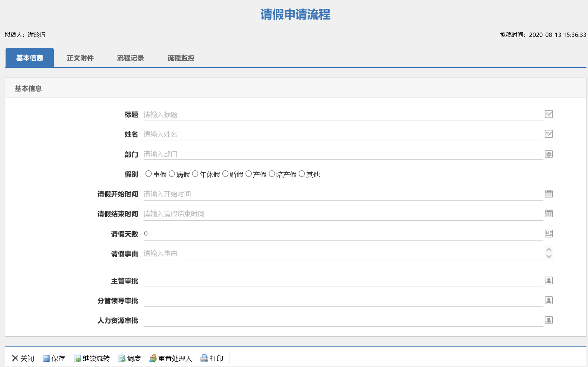The width and height of the screenshot is (588, 367).
Task: Open the calendar icon for 请假结束时间
Action: pos(548,213)
